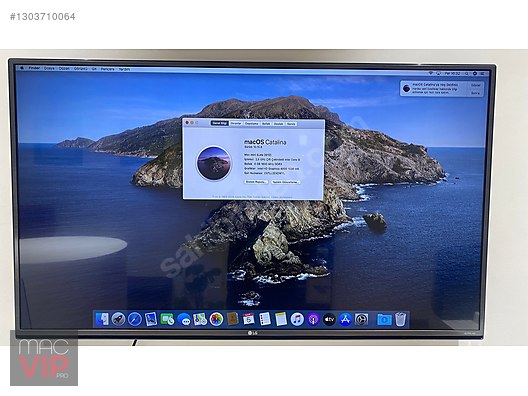Open the Apple menu
Viewport: 528px width, 396px height.
click(22, 68)
